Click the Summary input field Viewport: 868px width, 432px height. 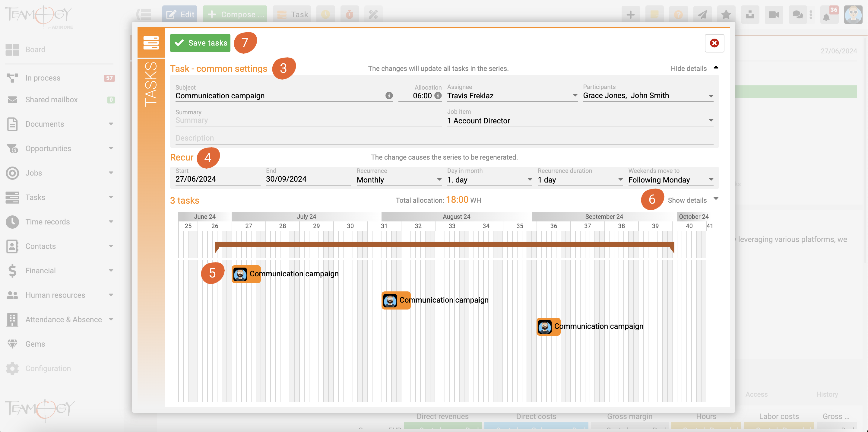point(308,120)
